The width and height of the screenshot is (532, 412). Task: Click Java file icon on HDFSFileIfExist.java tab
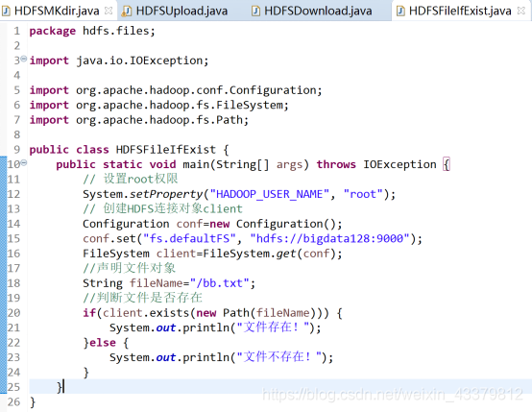tap(400, 12)
